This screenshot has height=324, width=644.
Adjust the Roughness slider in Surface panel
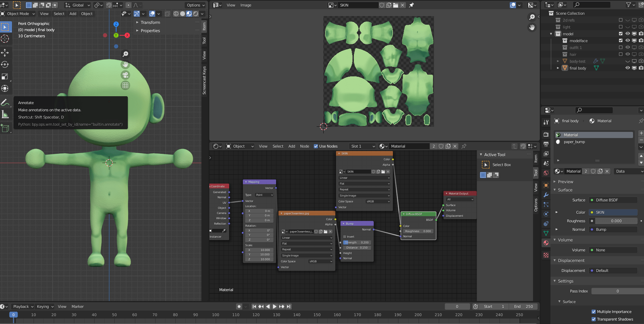point(616,221)
